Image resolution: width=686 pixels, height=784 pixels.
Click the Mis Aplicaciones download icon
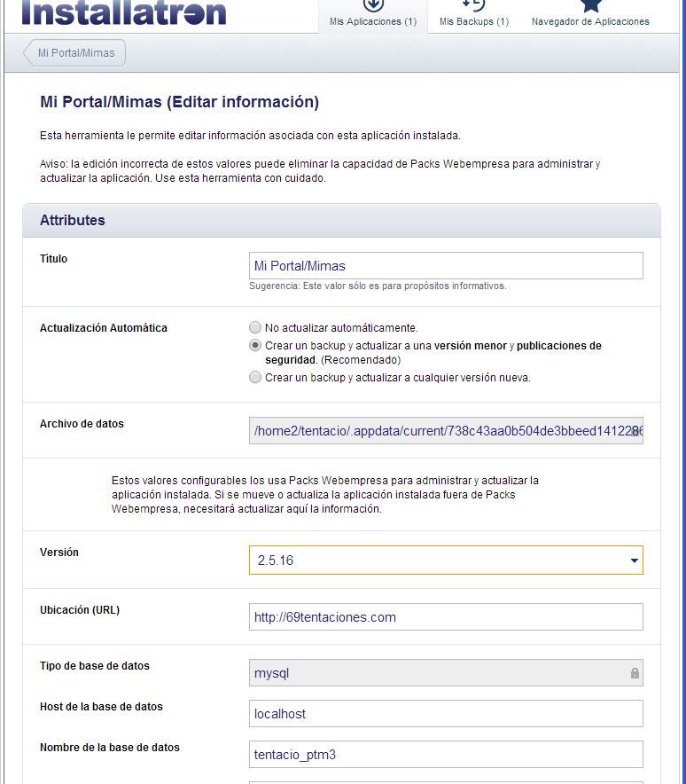coord(373,5)
